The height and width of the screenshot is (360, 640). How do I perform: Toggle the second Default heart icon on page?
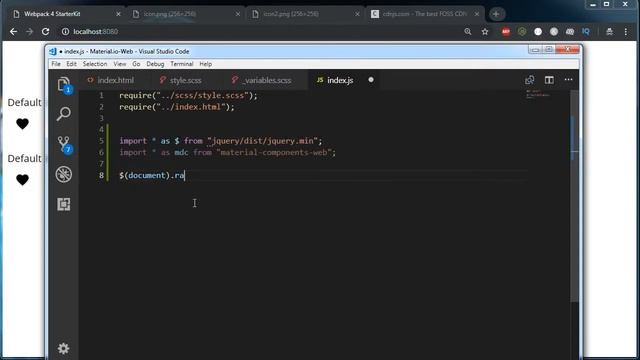coord(22,180)
